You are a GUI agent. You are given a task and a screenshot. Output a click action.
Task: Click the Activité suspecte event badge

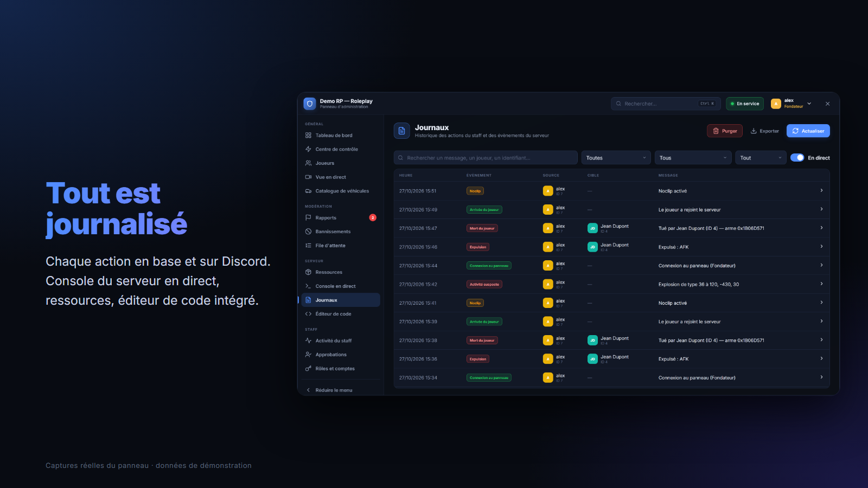[484, 284]
